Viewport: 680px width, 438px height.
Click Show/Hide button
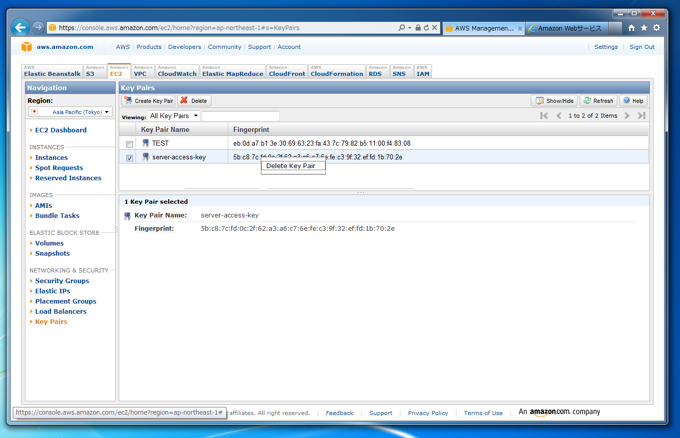555,101
